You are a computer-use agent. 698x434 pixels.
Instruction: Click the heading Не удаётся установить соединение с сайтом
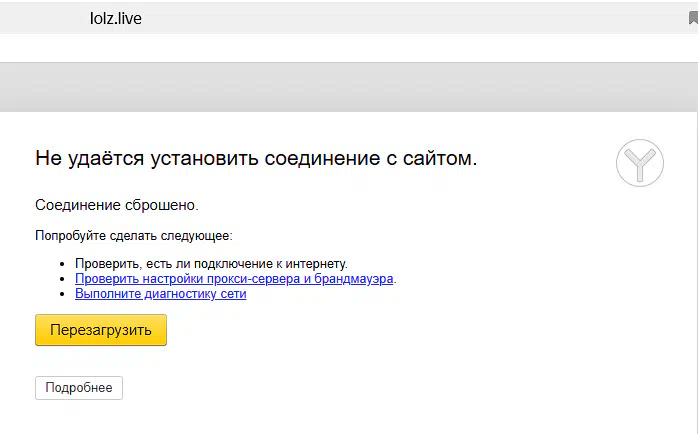tap(256, 158)
